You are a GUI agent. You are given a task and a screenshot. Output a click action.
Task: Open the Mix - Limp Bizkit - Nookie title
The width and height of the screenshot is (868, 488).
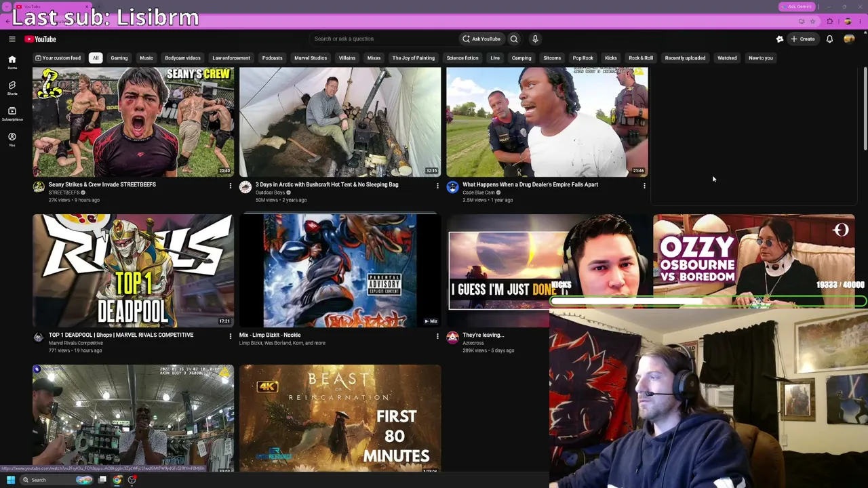270,335
